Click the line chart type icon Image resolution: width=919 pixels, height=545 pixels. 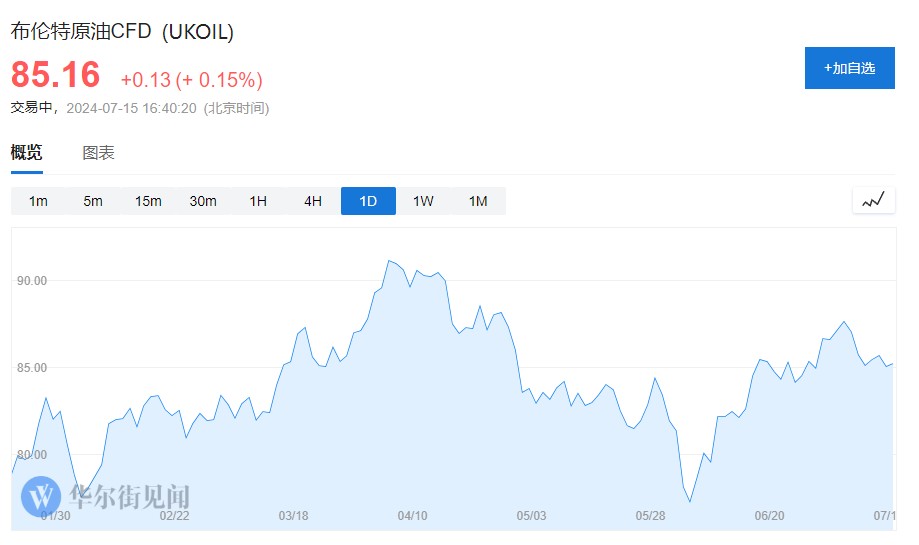coord(873,200)
